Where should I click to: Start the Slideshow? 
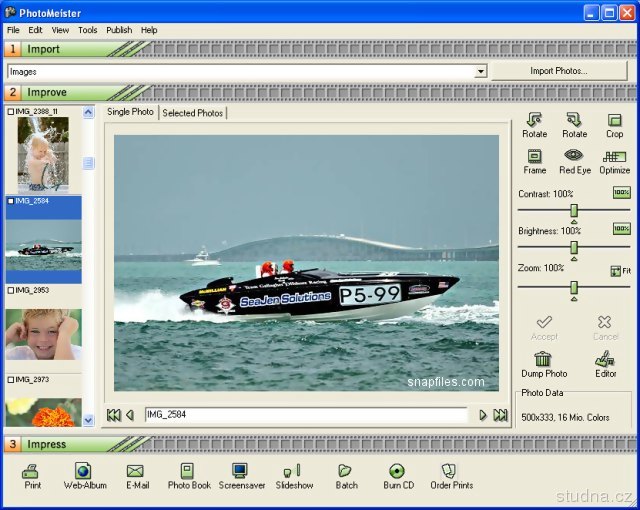coord(294,476)
